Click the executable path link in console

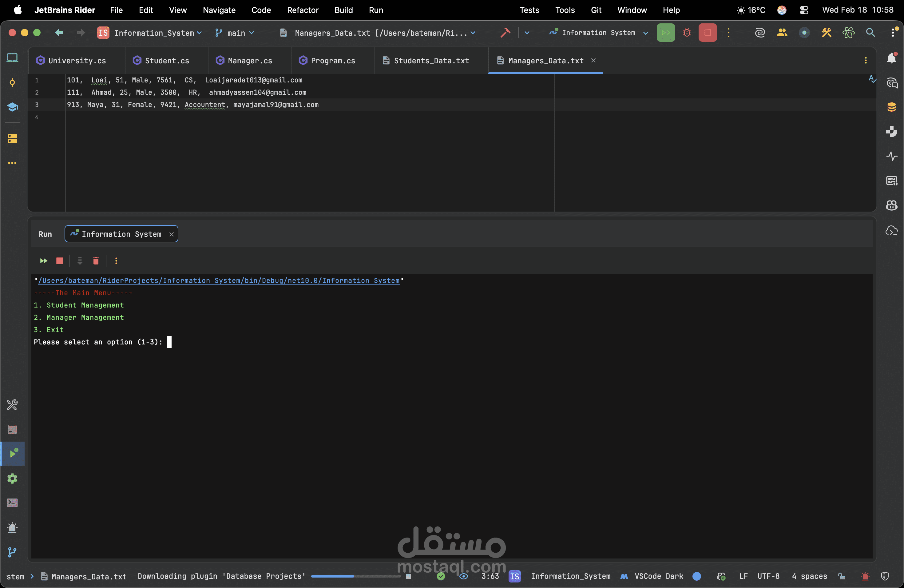[218, 281]
